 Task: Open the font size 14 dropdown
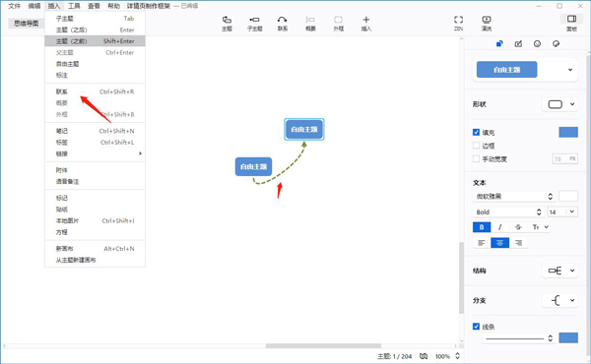click(x=562, y=212)
